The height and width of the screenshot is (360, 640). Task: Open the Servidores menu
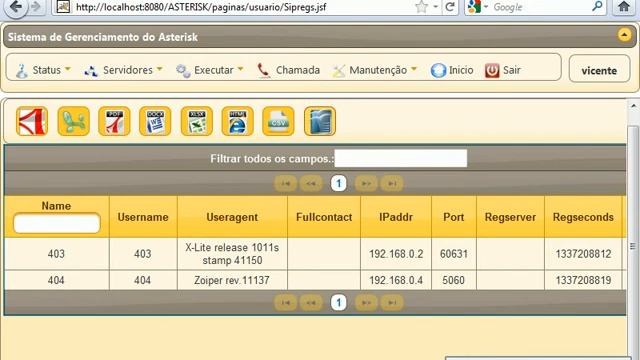123,70
